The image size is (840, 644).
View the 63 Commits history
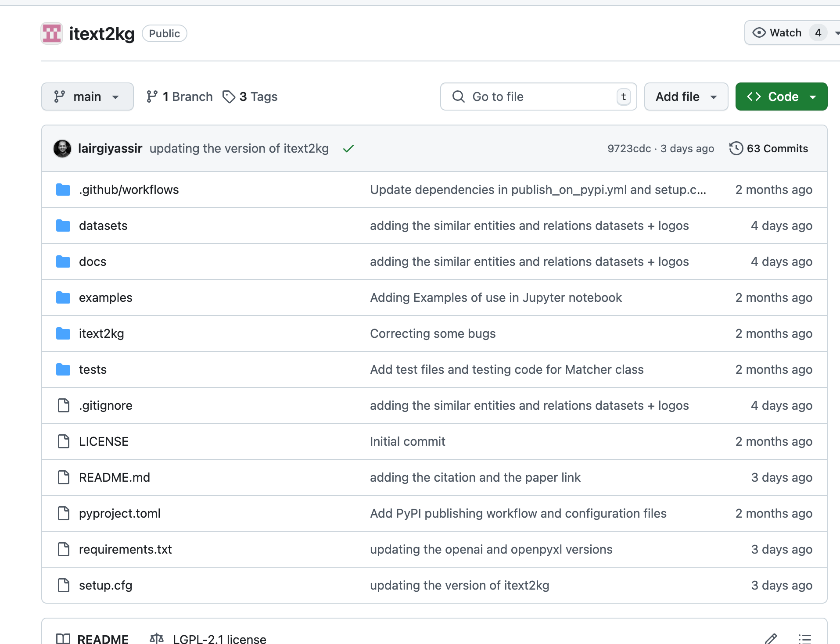click(x=769, y=149)
